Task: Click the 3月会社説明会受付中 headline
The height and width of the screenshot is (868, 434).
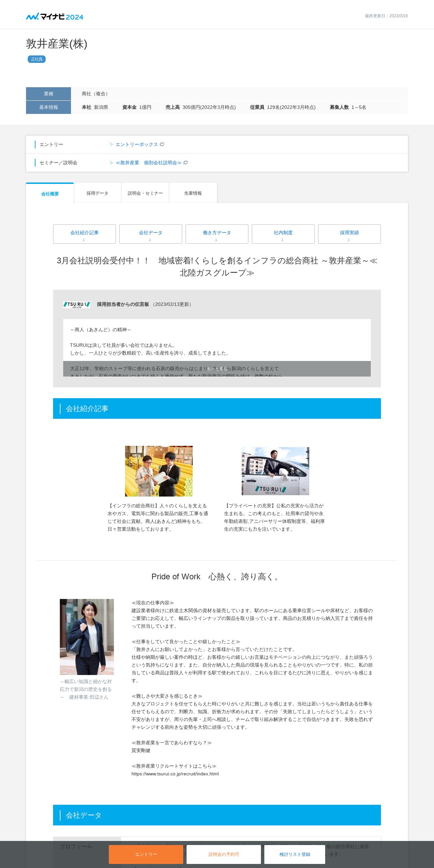Action: [217, 267]
